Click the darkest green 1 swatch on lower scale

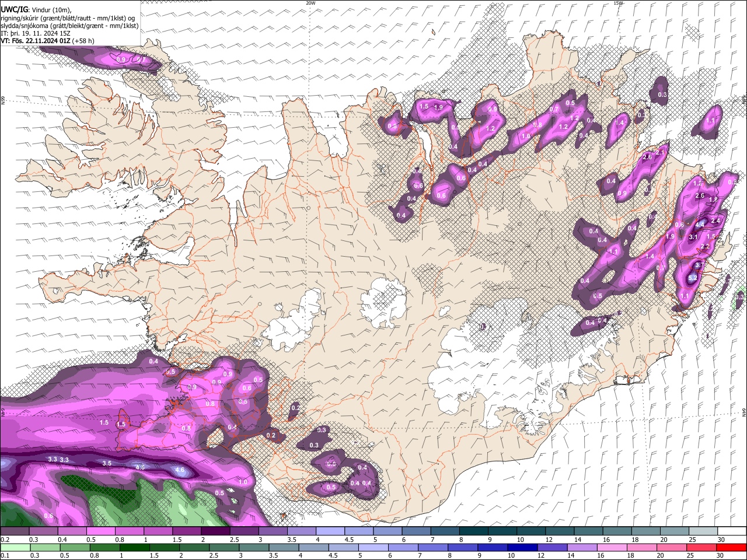click(134, 548)
